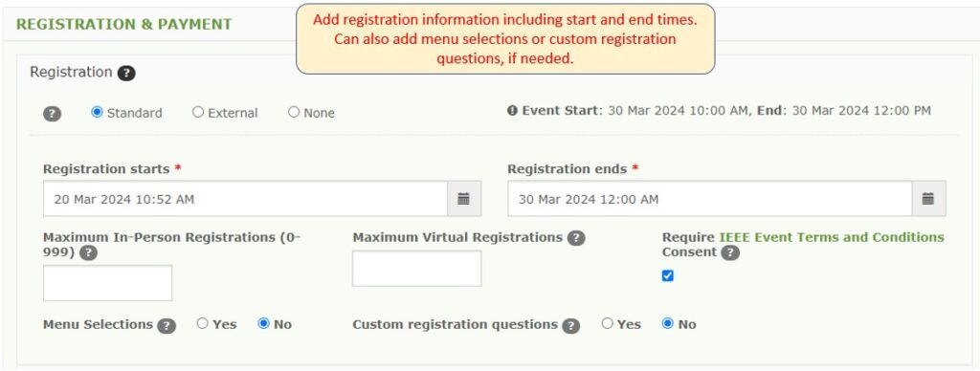Click help icon for Maximum Virtual Registrations
Viewport: 980px width, 371px height.
[576, 238]
